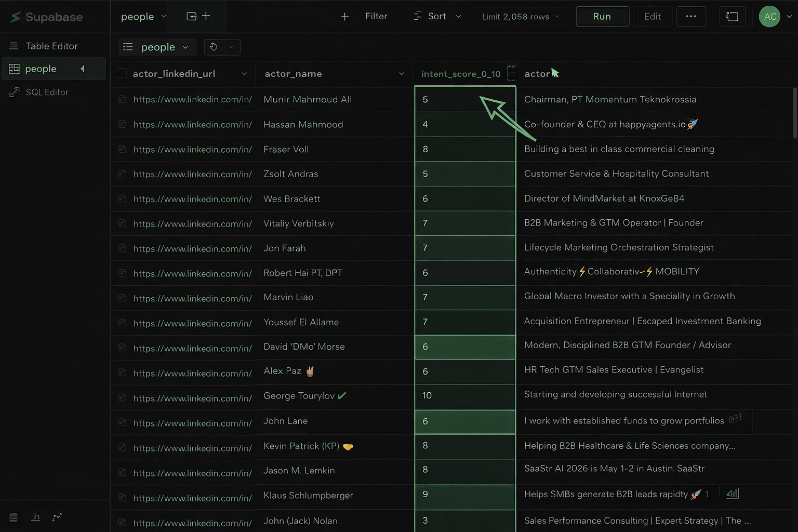The width and height of the screenshot is (798, 532).
Task: Click the actor_linkedin_url column header label
Action: click(174, 74)
